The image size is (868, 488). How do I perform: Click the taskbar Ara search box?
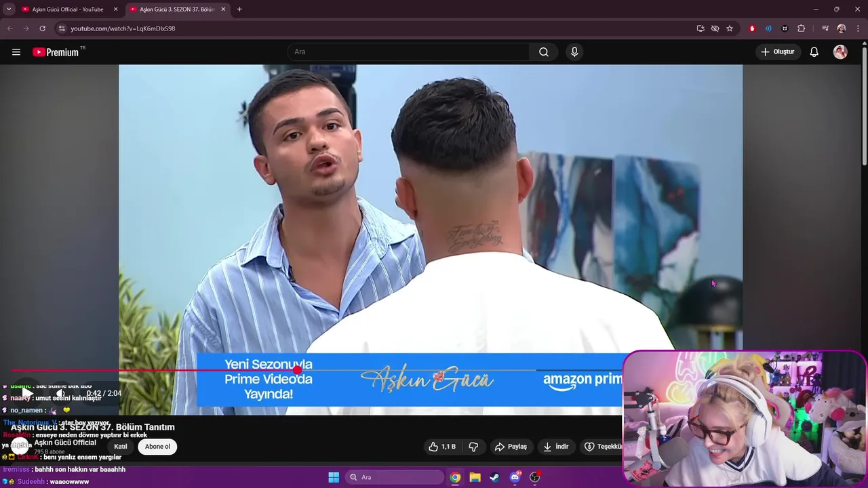point(394,477)
